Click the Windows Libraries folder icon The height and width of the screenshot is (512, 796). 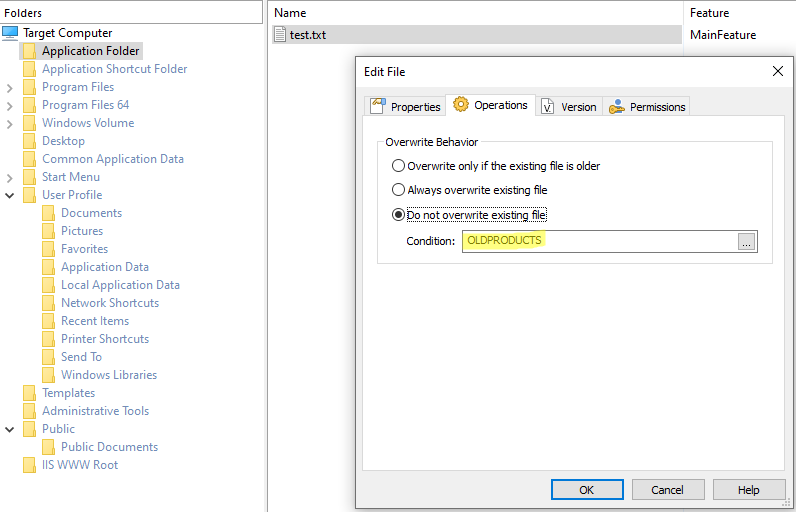tap(48, 375)
